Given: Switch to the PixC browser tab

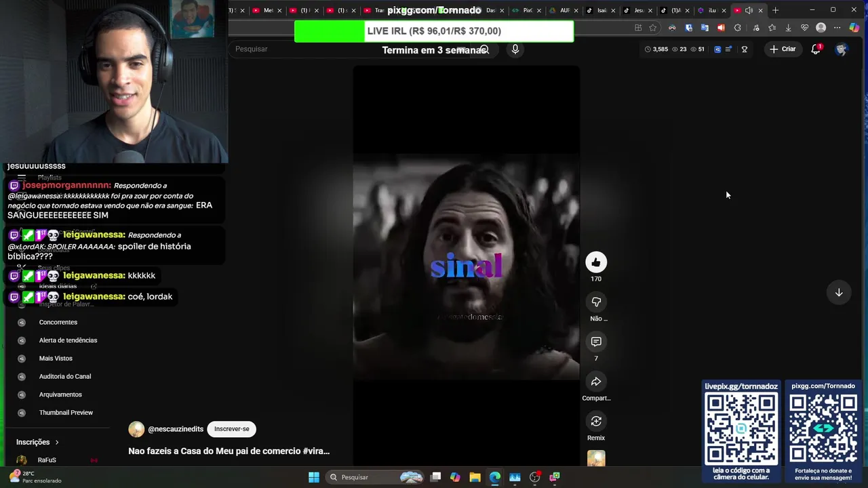Looking at the screenshot, I should point(526,10).
